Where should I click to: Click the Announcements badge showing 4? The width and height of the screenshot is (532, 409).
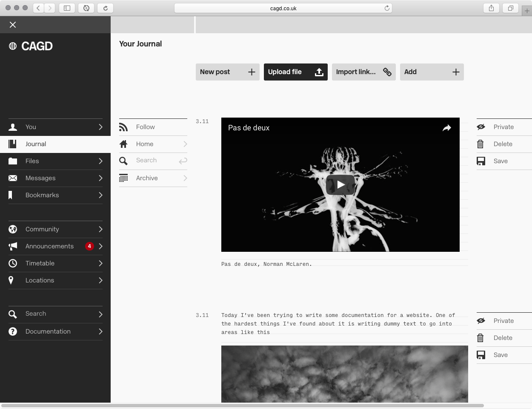click(89, 246)
